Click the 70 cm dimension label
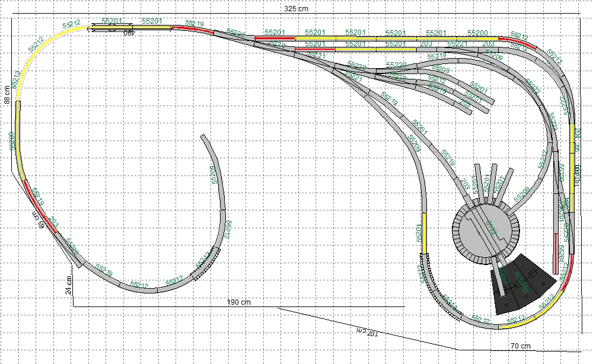593x364 pixels. coord(520,345)
